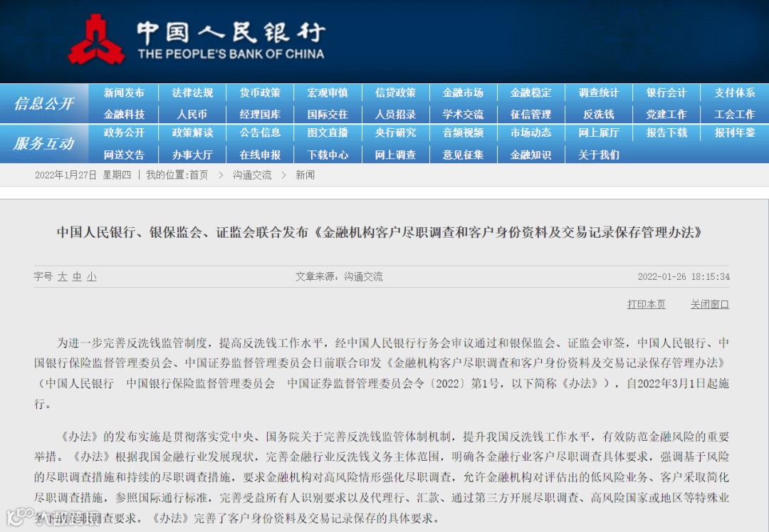Open 工会工作 section
The width and height of the screenshot is (769, 532).
(735, 114)
